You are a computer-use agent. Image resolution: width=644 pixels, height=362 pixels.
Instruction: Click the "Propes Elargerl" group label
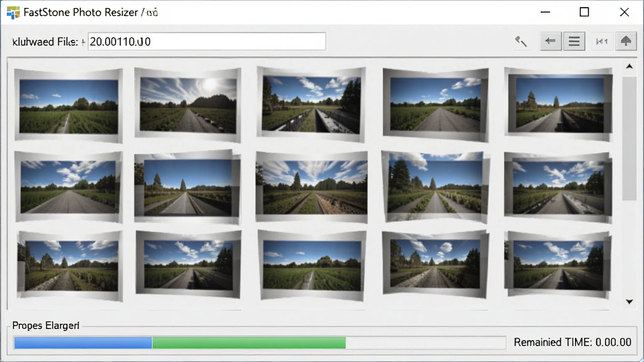coord(45,326)
